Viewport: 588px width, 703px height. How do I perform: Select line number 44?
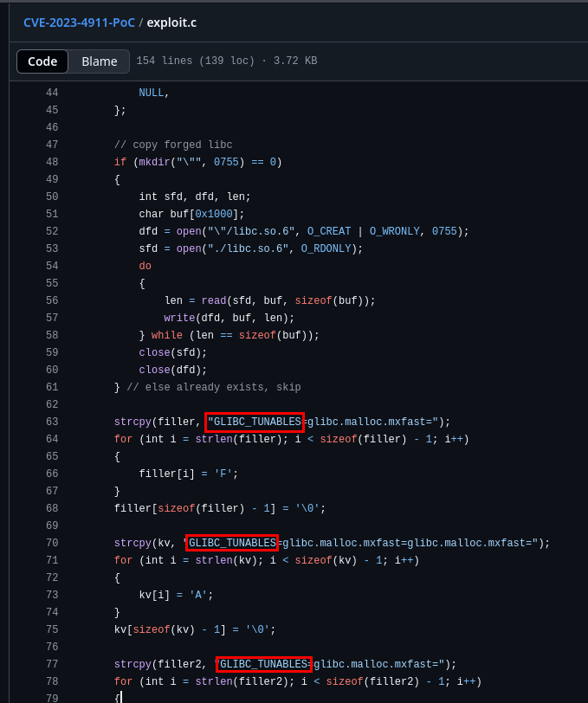[52, 93]
